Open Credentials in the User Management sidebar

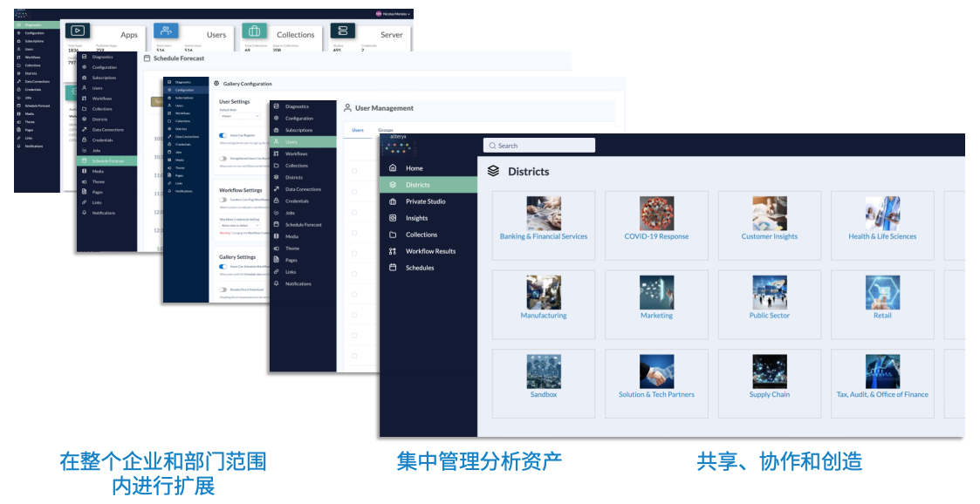point(303,201)
